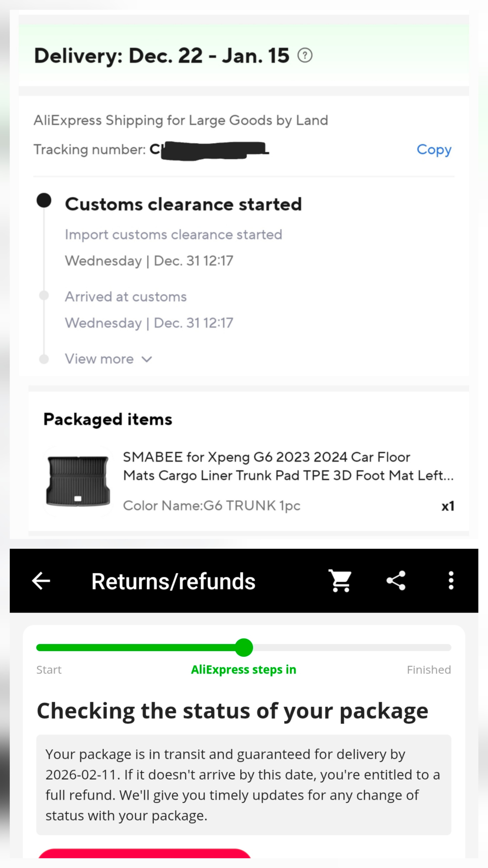Open the shopping cart
Image resolution: width=488 pixels, height=868 pixels.
(340, 580)
